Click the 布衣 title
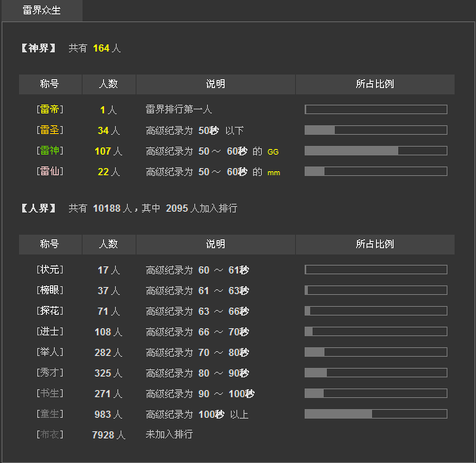476x463 pixels. [50, 434]
